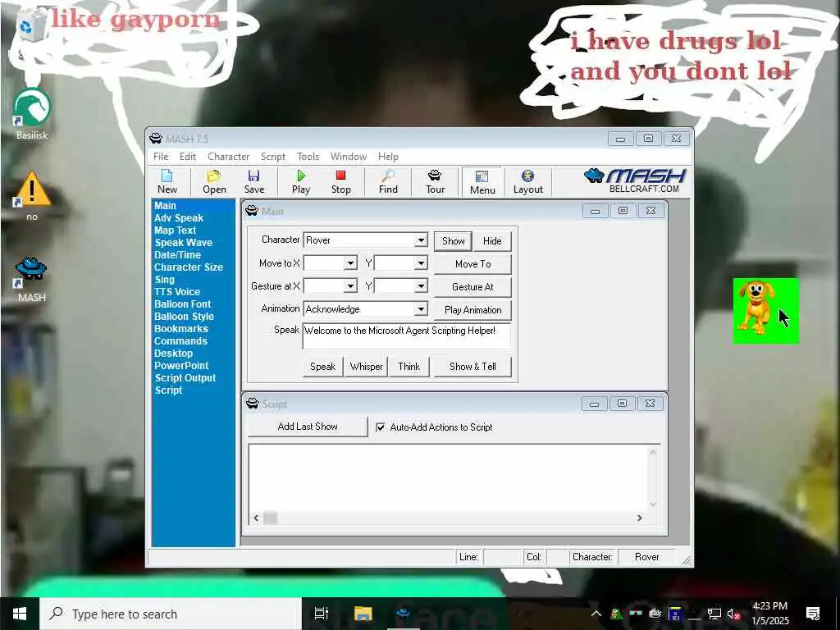Click the Move To button
Screen dimensions: 840x630
pos(472,263)
